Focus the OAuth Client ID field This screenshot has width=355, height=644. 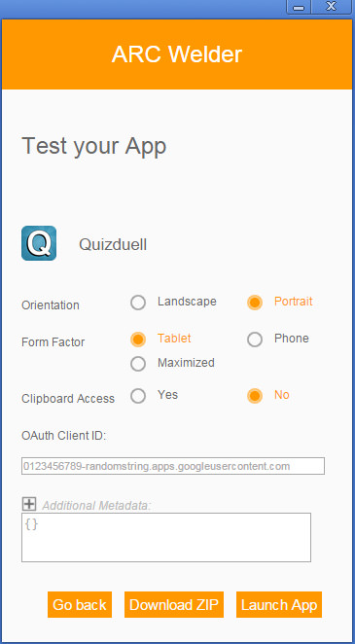[x=173, y=466]
